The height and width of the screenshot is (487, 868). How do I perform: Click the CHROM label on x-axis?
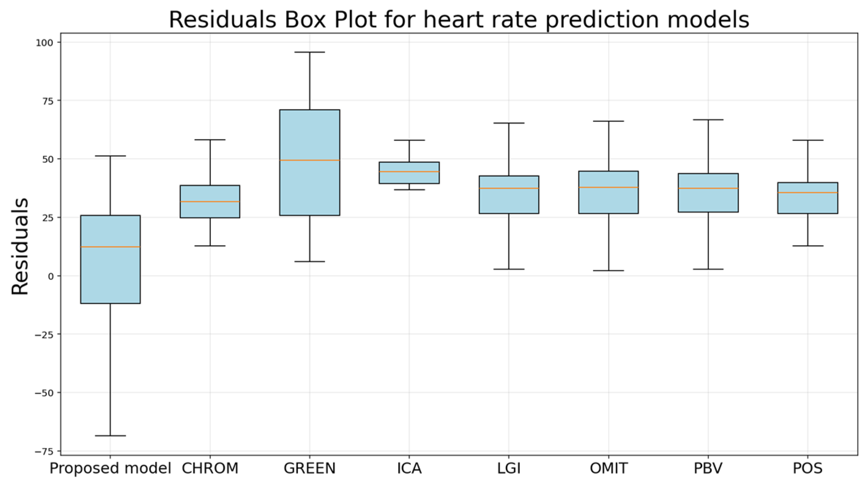point(210,469)
